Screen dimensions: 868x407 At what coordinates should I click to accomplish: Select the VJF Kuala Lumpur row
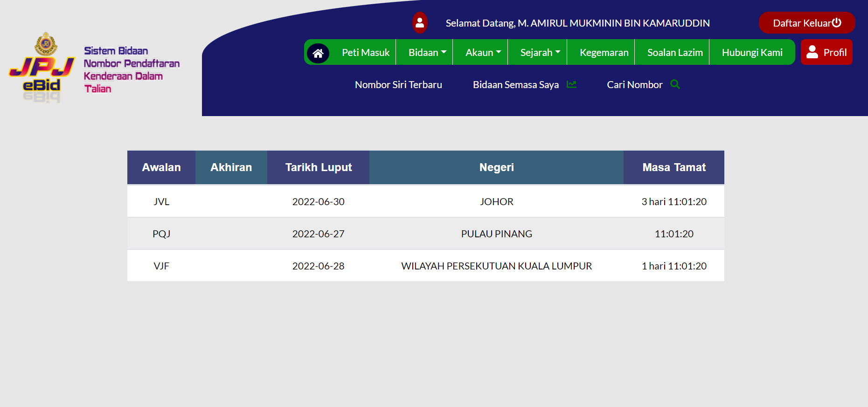[x=425, y=266]
